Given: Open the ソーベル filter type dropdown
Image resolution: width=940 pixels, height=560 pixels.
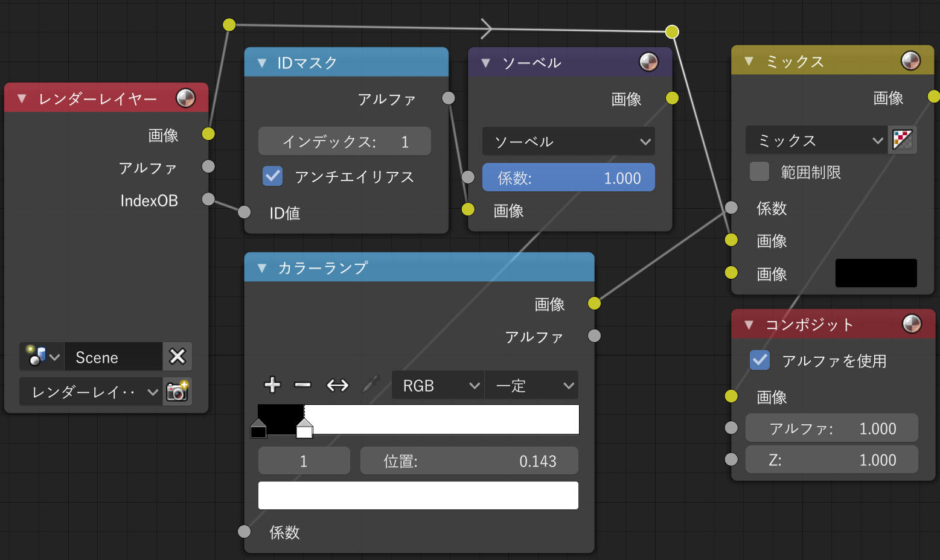Looking at the screenshot, I should 568,142.
